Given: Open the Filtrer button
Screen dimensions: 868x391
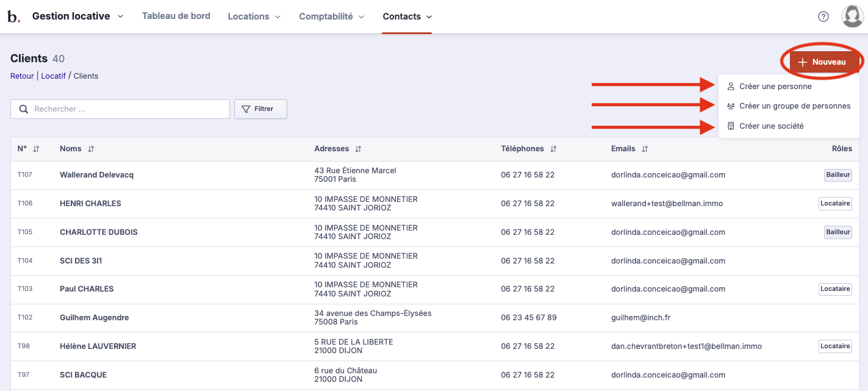Looking at the screenshot, I should pyautogui.click(x=260, y=109).
